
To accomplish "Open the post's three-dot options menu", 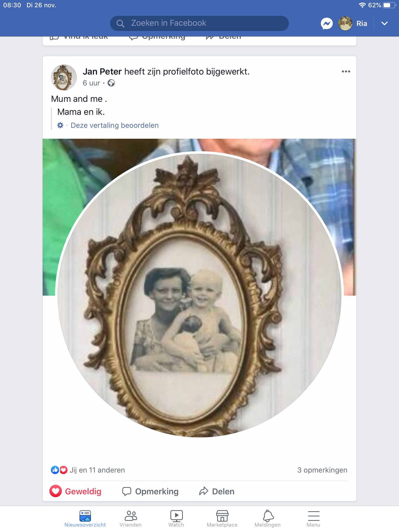I will [x=346, y=71].
